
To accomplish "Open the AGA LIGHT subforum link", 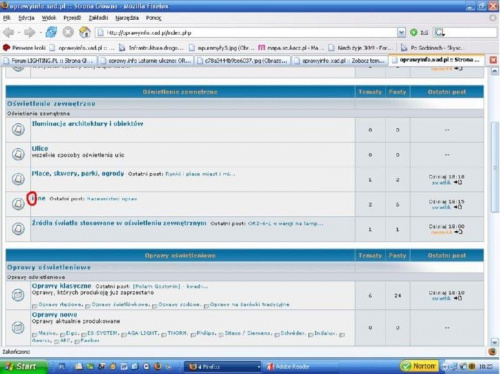I will pos(143,333).
